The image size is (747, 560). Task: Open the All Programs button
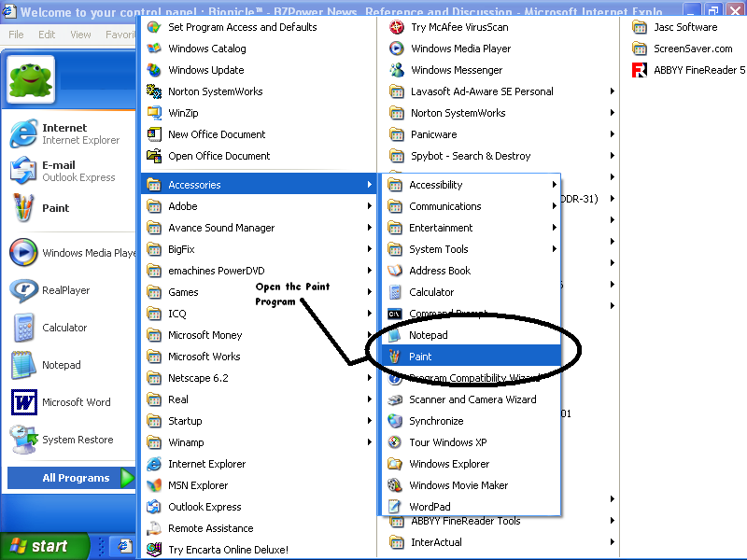[72, 478]
